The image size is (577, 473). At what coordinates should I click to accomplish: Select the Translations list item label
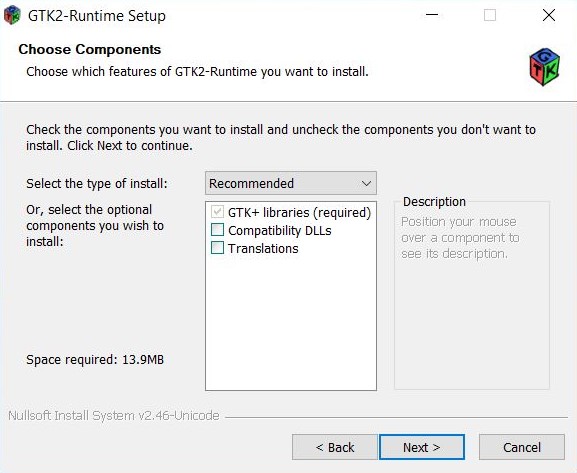coord(263,248)
